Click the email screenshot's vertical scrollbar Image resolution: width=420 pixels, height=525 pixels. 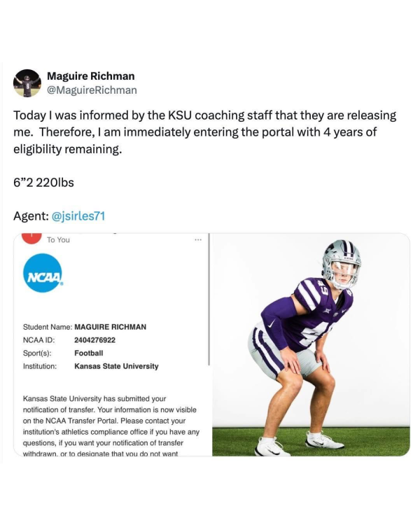coord(209,300)
